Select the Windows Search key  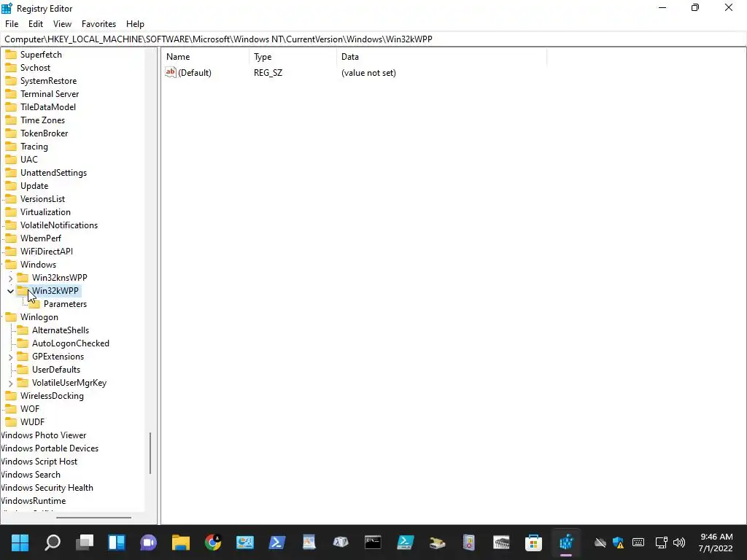(x=31, y=475)
